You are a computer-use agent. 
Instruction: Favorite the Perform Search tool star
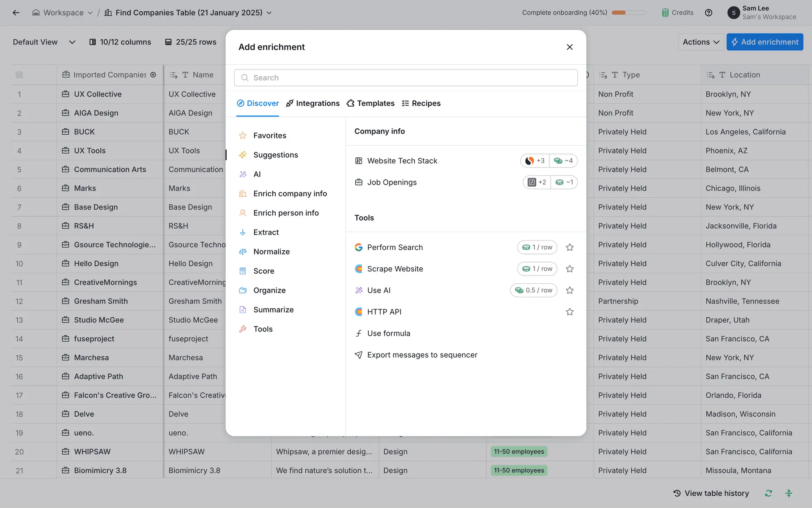570,247
